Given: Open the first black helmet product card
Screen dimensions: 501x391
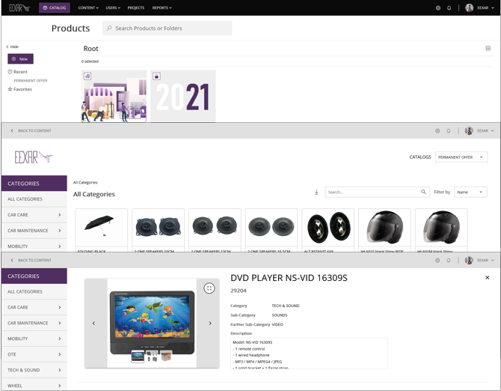Looking at the screenshot, I should tap(385, 230).
